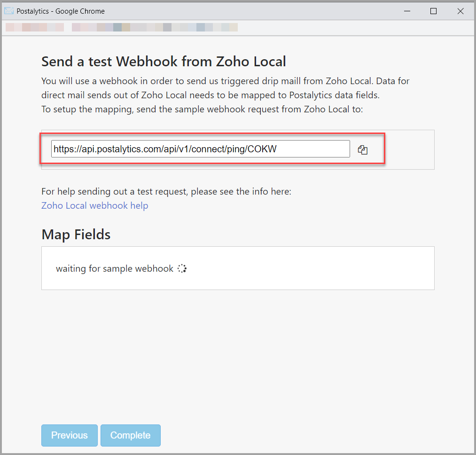The height and width of the screenshot is (455, 476).
Task: Click the Postalytics envelope icon in the title bar
Action: (x=9, y=11)
